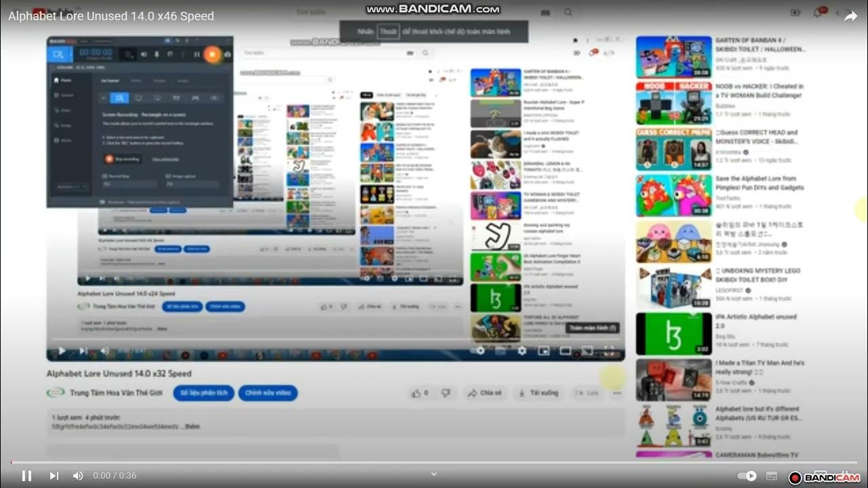Toggle subtitles icon next to autoplay switch
Image resolution: width=868 pixels, height=488 pixels.
coord(772,476)
